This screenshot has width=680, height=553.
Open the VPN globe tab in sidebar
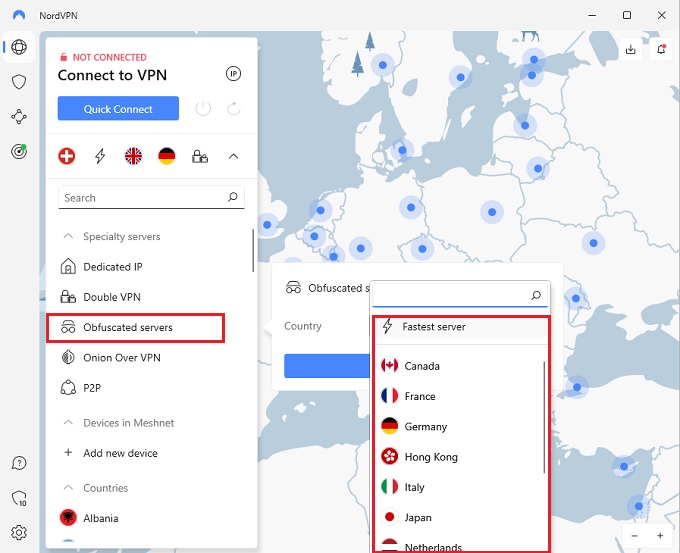[x=19, y=47]
